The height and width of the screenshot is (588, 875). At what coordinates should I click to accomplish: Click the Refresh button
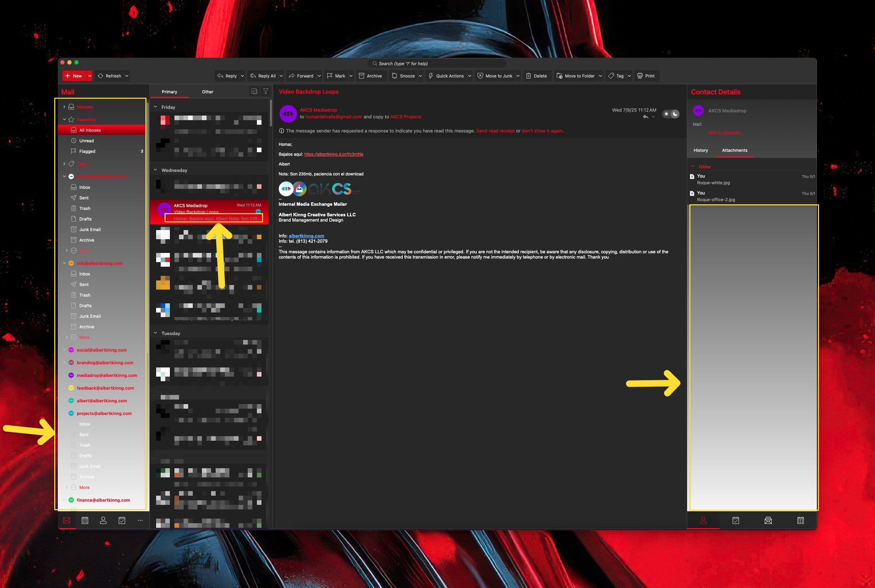tap(110, 76)
